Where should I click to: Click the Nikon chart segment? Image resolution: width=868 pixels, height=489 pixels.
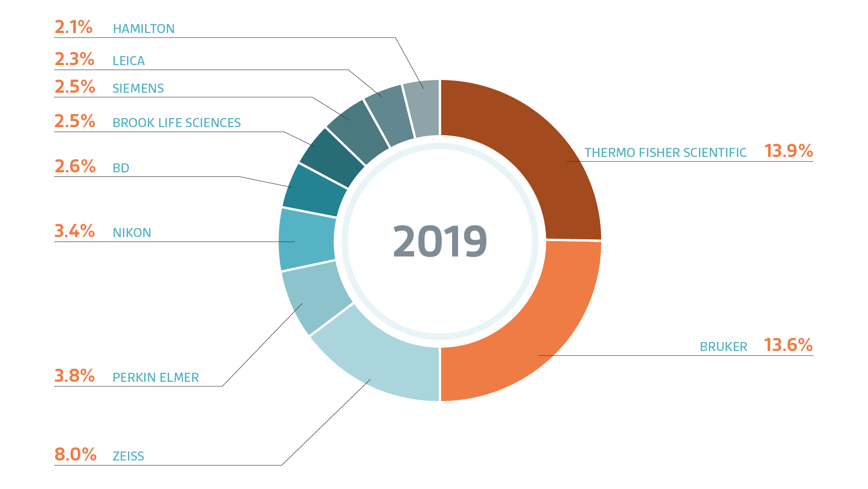(307, 240)
